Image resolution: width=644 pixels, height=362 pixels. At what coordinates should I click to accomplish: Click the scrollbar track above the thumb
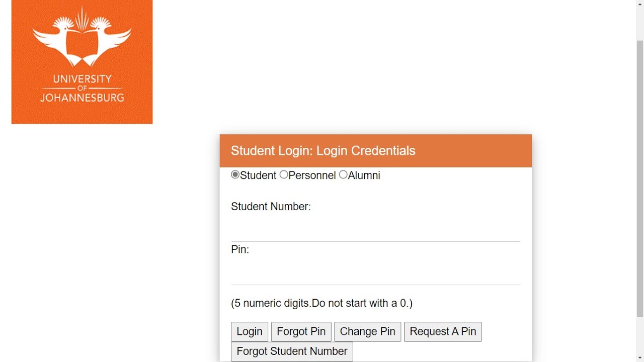pos(640,20)
